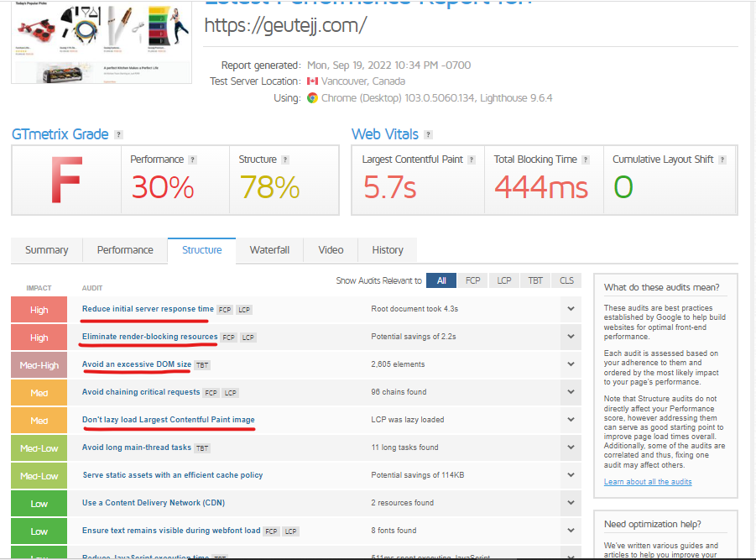Open the Waterfall tab

point(269,250)
